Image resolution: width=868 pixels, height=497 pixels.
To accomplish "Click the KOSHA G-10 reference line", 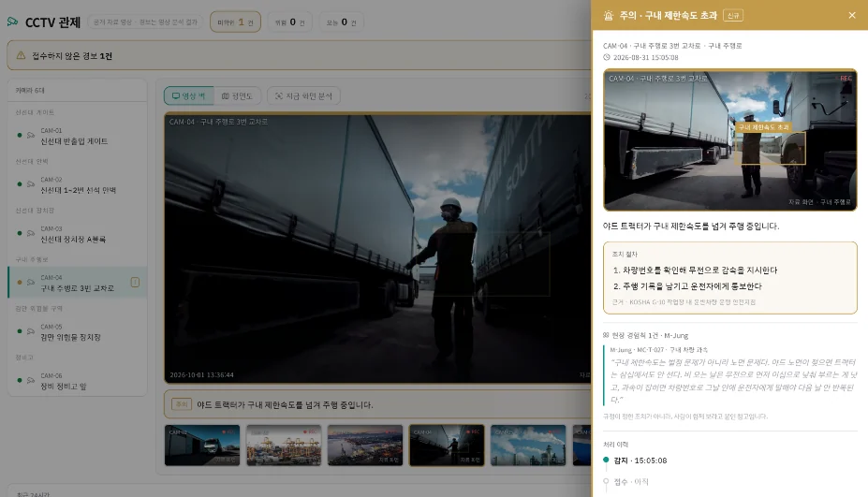I will pyautogui.click(x=684, y=302).
